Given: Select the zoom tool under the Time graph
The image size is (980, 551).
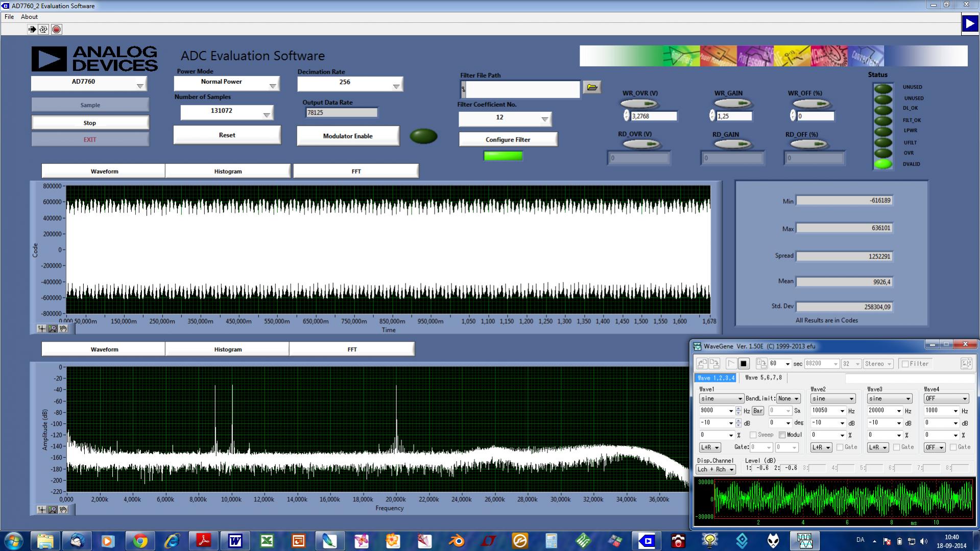Looking at the screenshot, I should [53, 328].
